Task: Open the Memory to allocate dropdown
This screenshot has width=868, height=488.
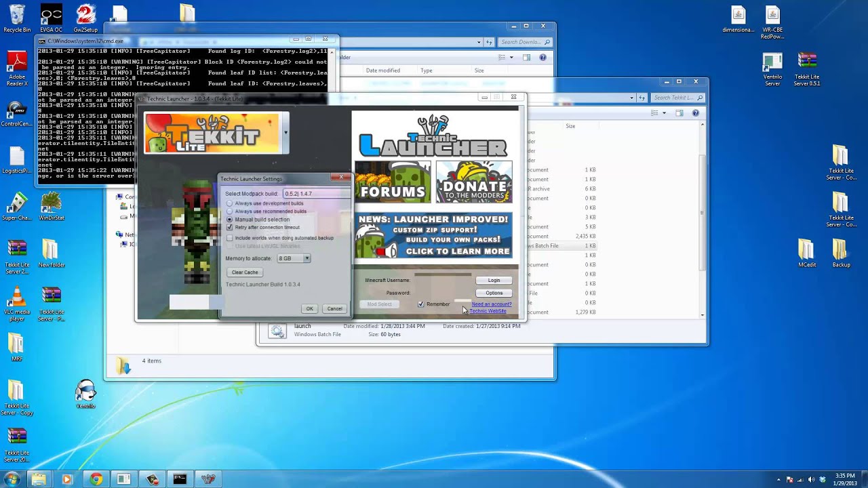Action: click(x=293, y=258)
